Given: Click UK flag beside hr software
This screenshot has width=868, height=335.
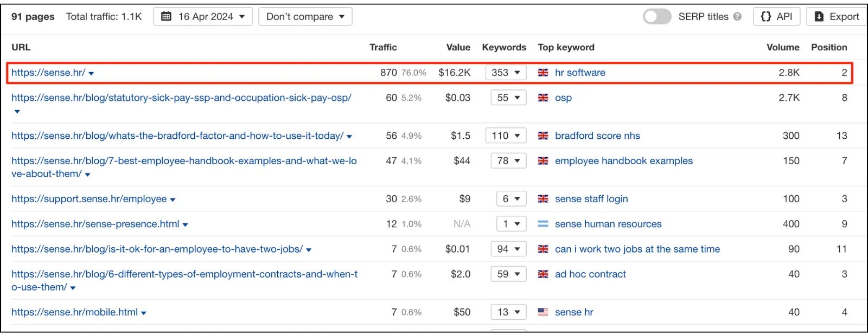Looking at the screenshot, I should point(543,73).
